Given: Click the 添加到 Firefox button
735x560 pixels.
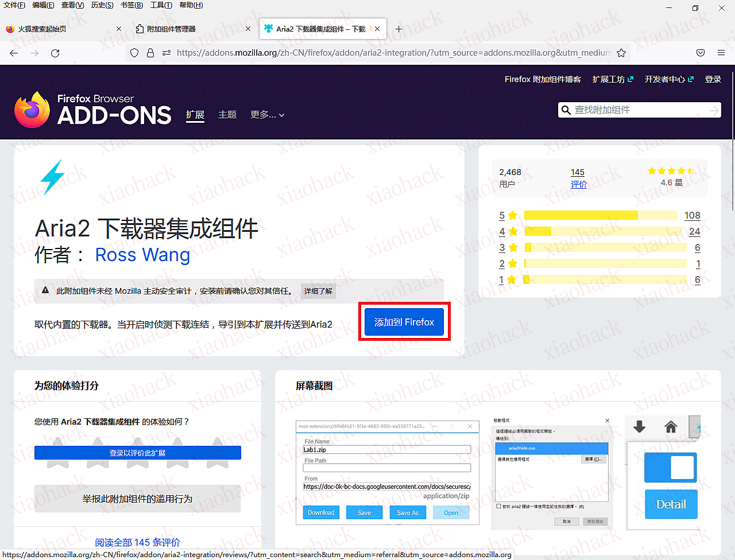Looking at the screenshot, I should click(404, 322).
